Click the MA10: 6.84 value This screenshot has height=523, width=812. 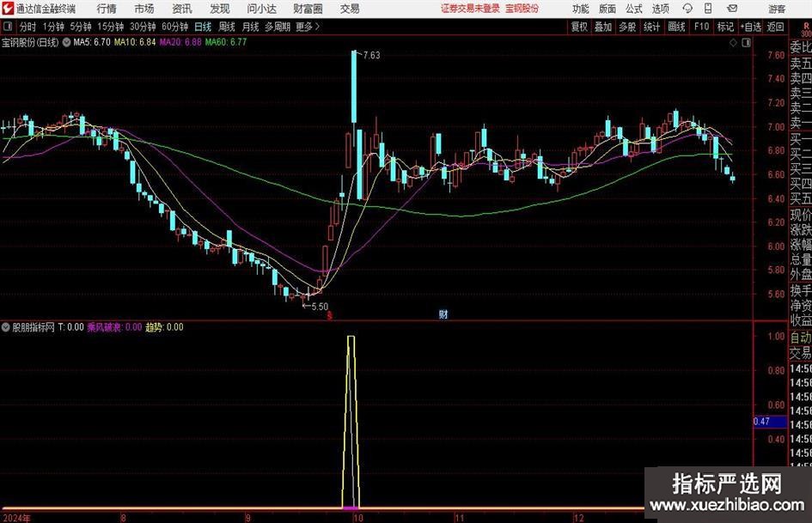click(x=135, y=42)
